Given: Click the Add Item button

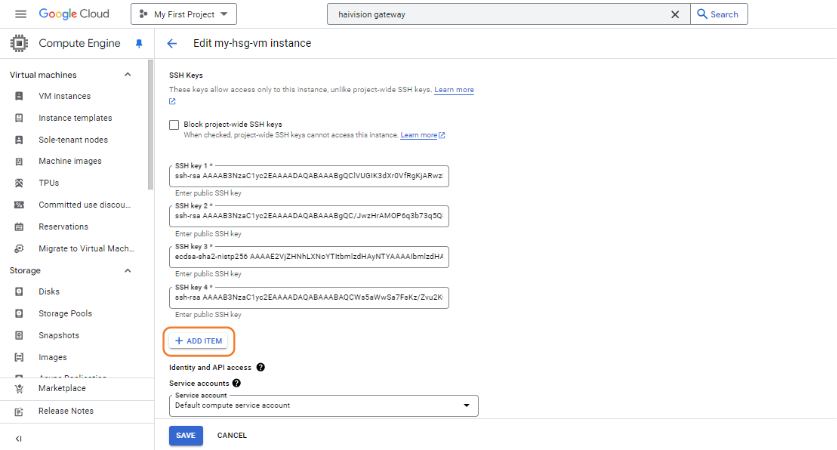Looking at the screenshot, I should tap(199, 341).
